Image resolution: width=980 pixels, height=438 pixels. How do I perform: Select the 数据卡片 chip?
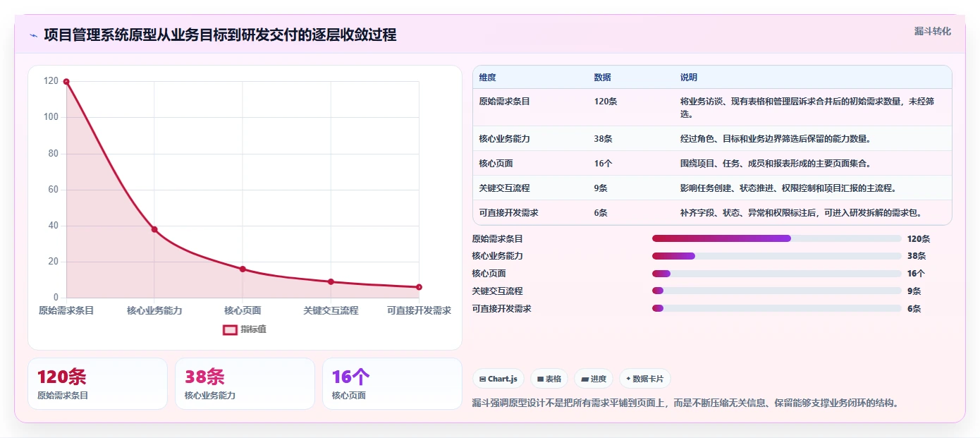point(644,379)
